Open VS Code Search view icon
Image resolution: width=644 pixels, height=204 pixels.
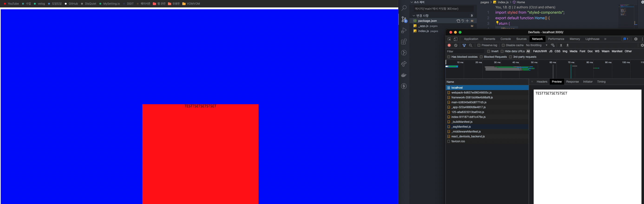pos(404,8)
